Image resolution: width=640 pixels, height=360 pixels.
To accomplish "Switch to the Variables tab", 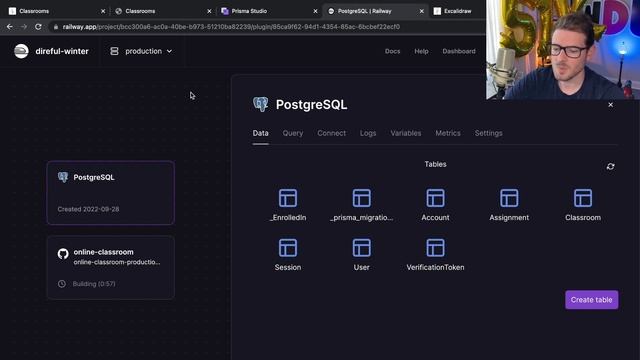I will coord(406,133).
